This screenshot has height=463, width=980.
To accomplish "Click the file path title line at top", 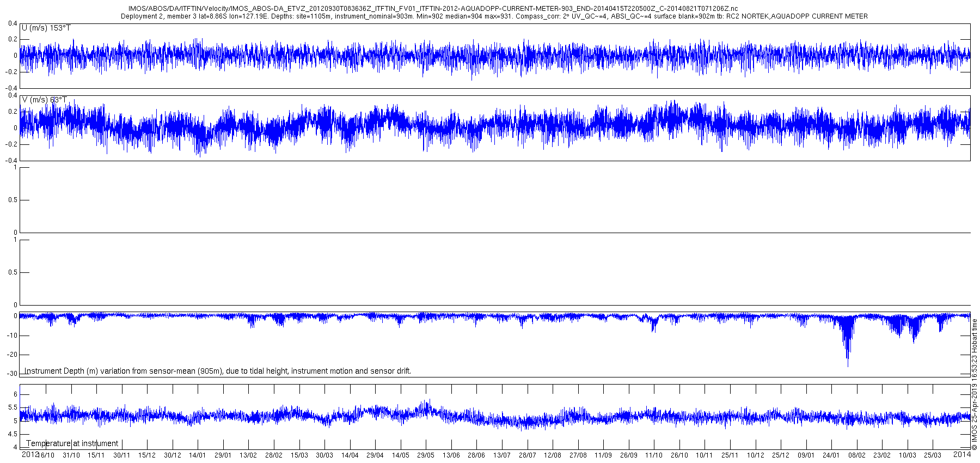I will pyautogui.click(x=433, y=9).
